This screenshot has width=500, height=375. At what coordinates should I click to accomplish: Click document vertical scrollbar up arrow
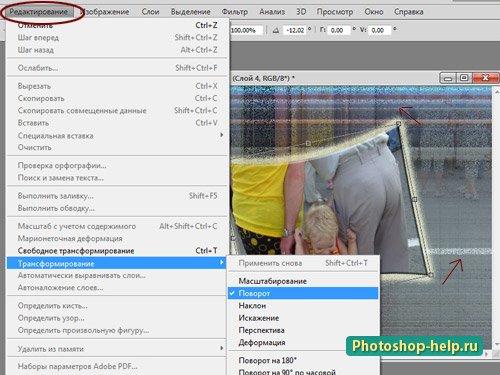coord(496,91)
